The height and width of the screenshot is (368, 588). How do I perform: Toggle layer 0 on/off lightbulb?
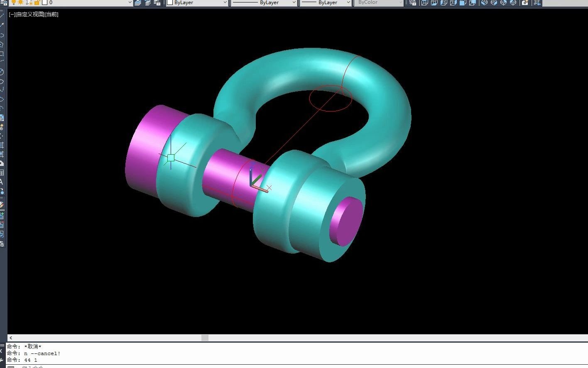(x=14, y=2)
